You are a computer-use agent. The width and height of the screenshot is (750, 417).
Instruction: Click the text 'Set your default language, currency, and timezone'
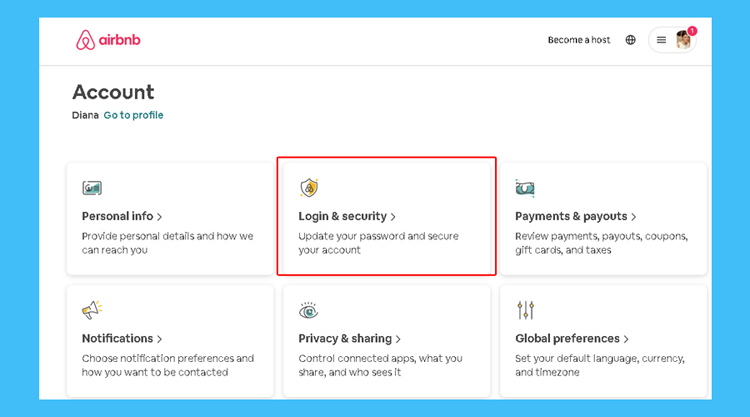click(600, 365)
